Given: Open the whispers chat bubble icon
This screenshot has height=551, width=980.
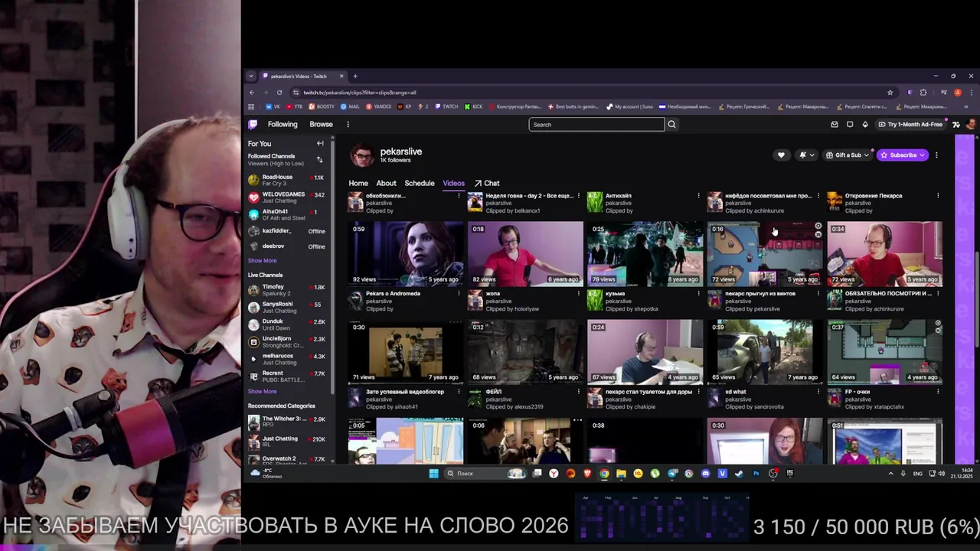Looking at the screenshot, I should [850, 124].
